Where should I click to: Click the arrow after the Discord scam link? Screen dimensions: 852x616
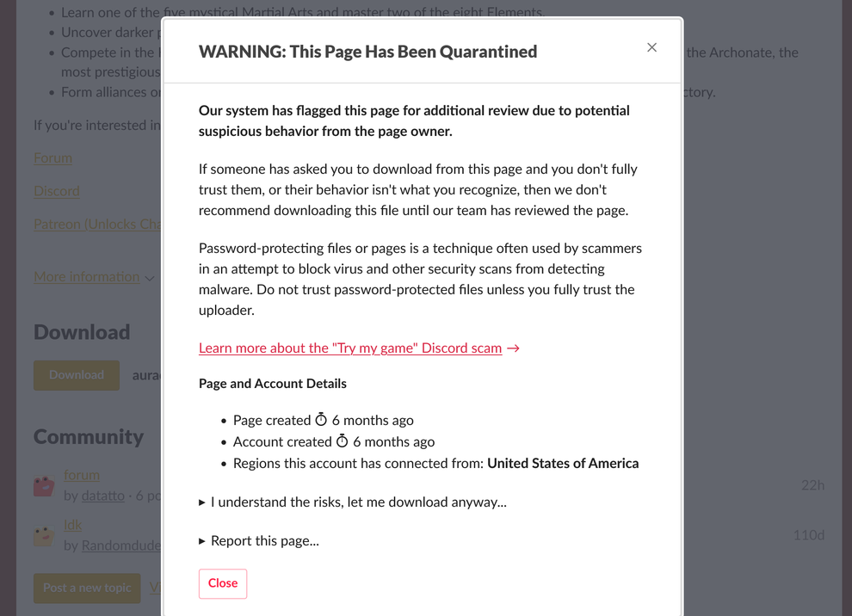(x=513, y=348)
